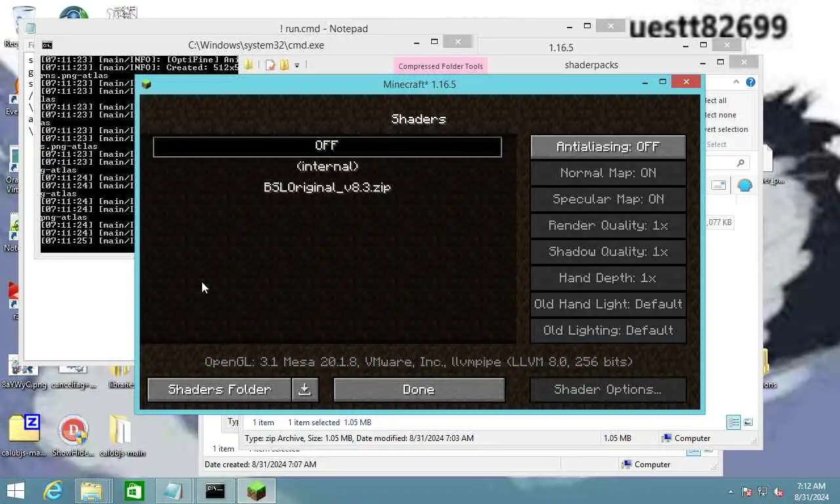Click Invert selection in Explorer ribbon
Screen dimensions: 840x504
[x=726, y=129]
